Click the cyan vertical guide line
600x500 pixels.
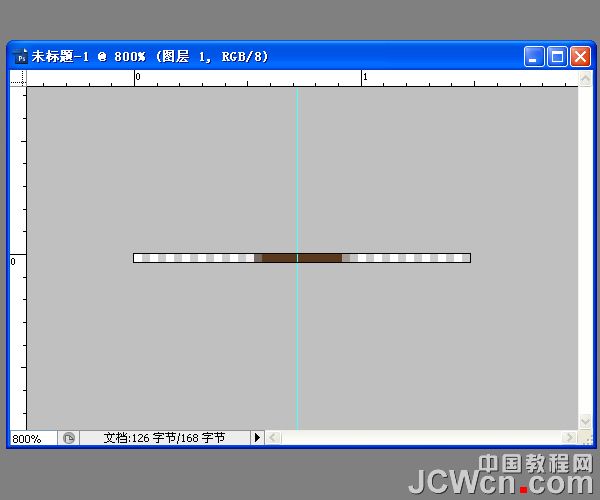pos(297,172)
